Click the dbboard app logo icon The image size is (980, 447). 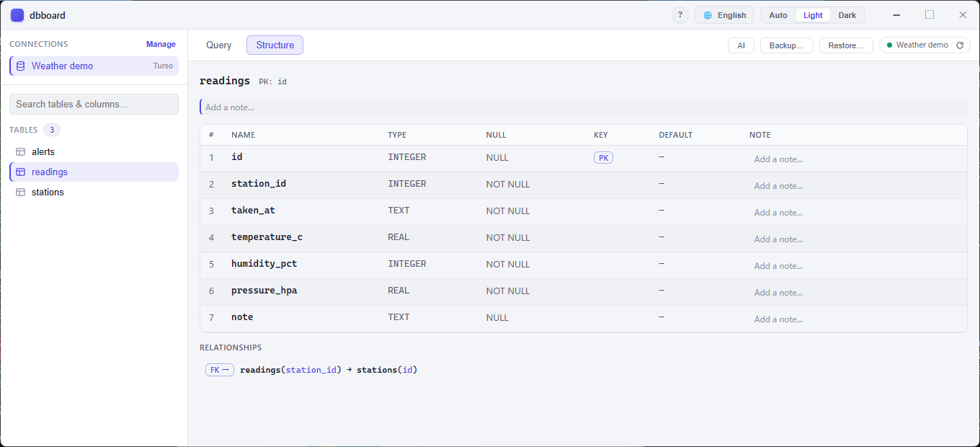17,15
